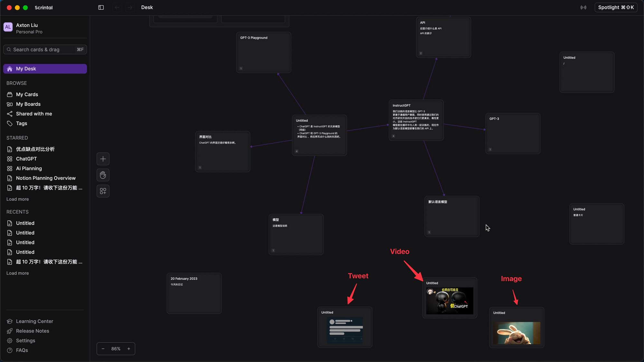Expand recents list with Load more
This screenshot has width=644, height=362.
(x=18, y=273)
